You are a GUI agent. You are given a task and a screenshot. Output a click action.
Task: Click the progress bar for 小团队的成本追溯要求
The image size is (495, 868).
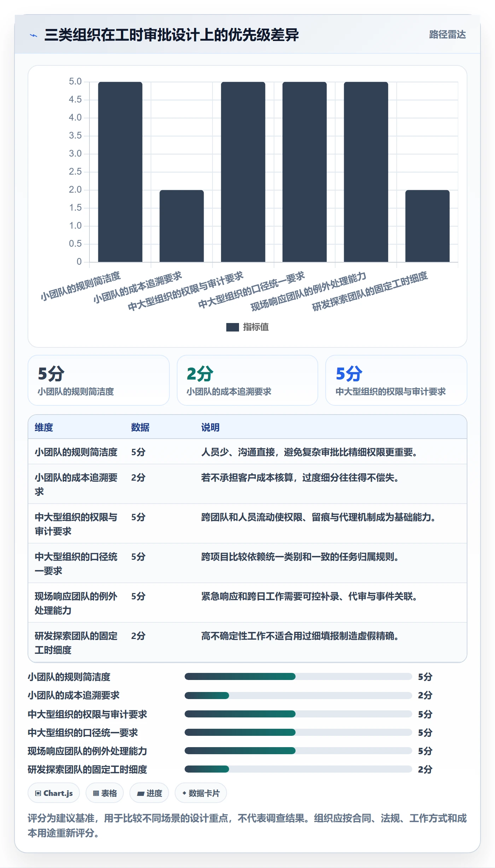click(x=298, y=695)
